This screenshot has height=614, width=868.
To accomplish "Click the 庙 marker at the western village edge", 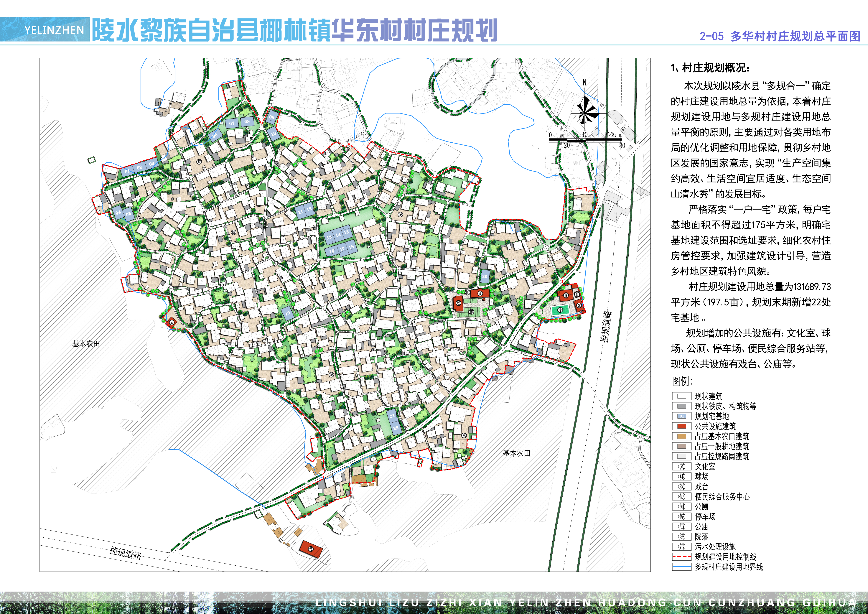I will (172, 322).
